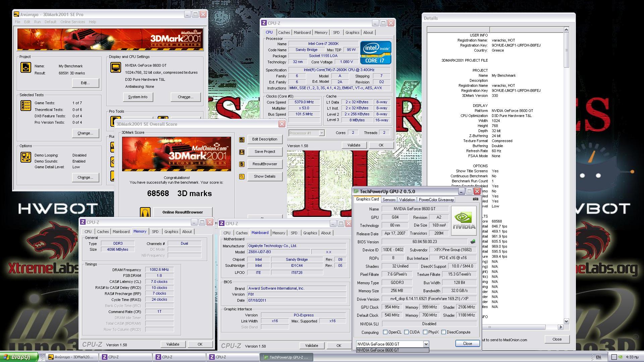
Task: Click the Windows start button
Action: tap(19, 357)
